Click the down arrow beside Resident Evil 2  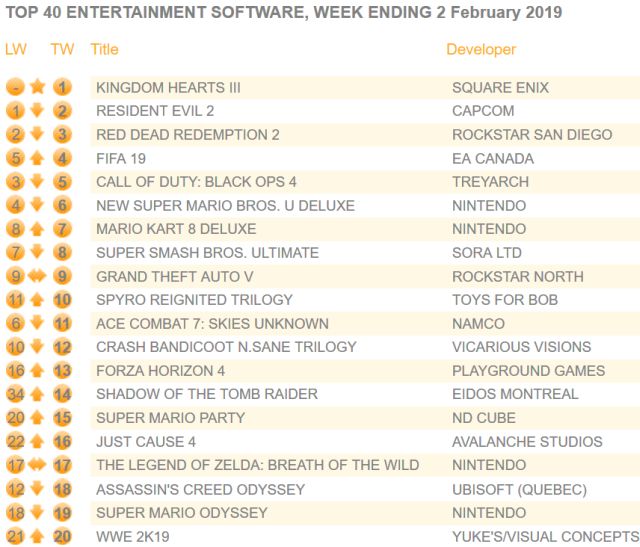38,111
